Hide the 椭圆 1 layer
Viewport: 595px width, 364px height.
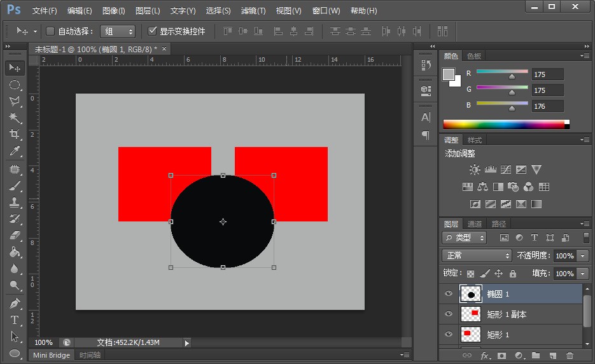click(449, 294)
